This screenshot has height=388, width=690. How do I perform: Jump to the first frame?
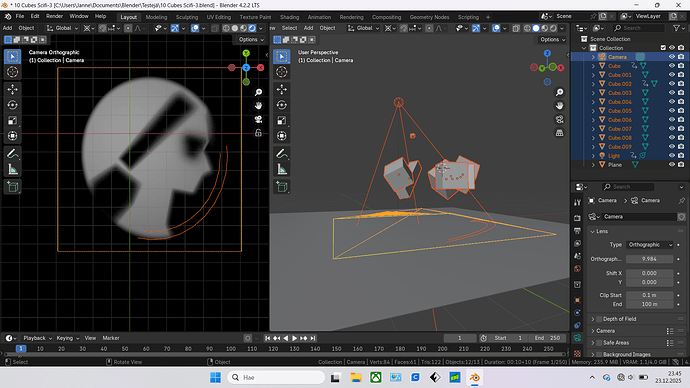point(268,338)
